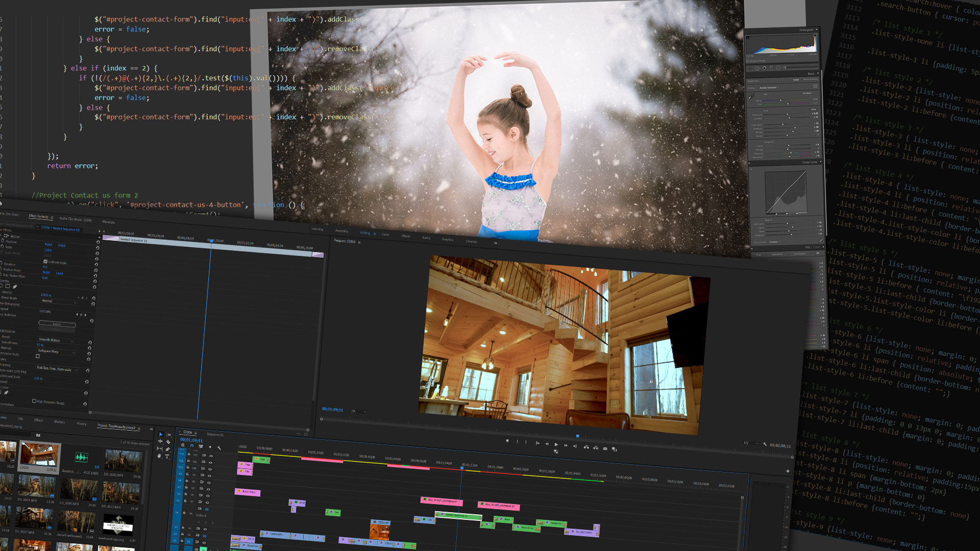Screen dimensions: 980x551
Task: Click Mark Out button in Program monitor
Action: (x=526, y=442)
